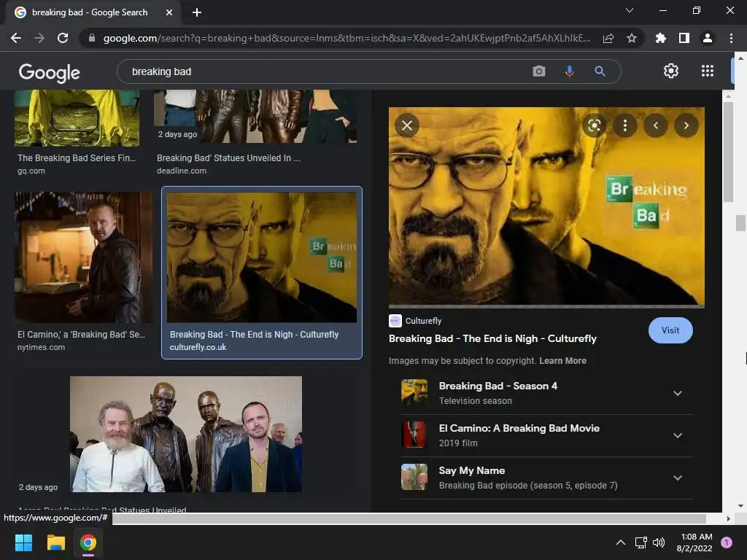This screenshot has height=560, width=747.
Task: Open the taskbar network status icon
Action: tap(640, 542)
